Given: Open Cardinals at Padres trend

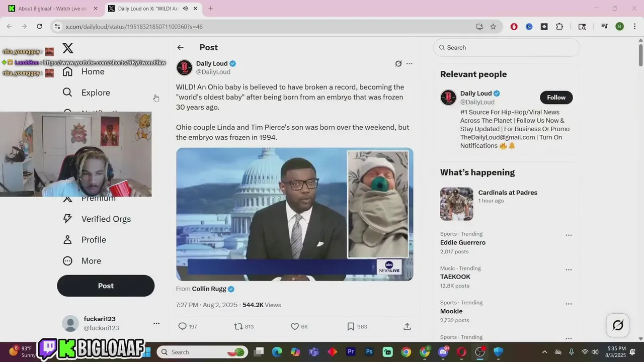Looking at the screenshot, I should [508, 193].
